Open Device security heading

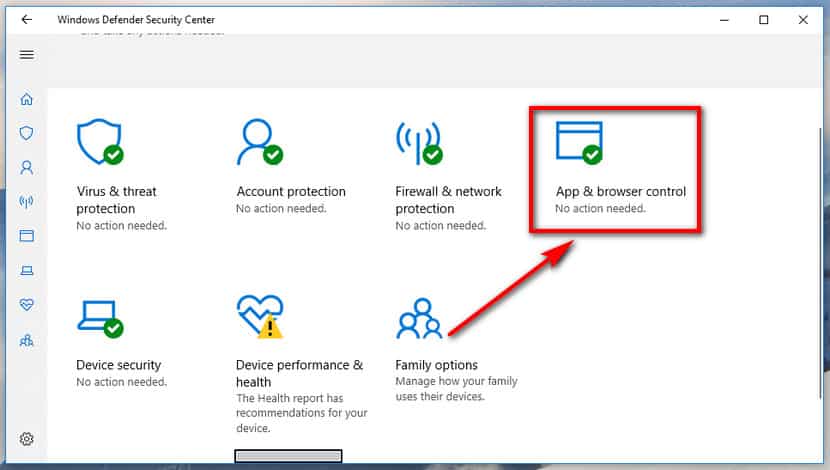pos(119,365)
